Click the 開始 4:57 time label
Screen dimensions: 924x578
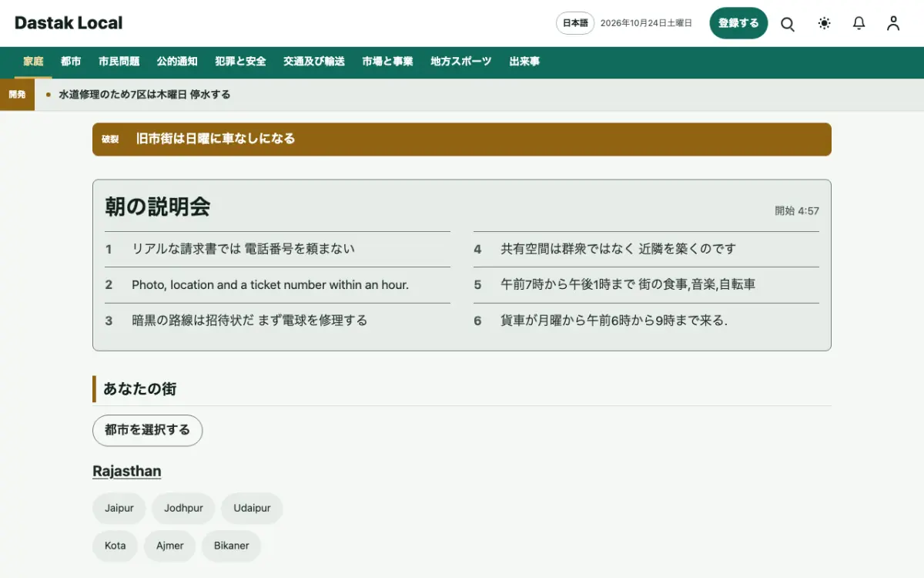pos(797,210)
